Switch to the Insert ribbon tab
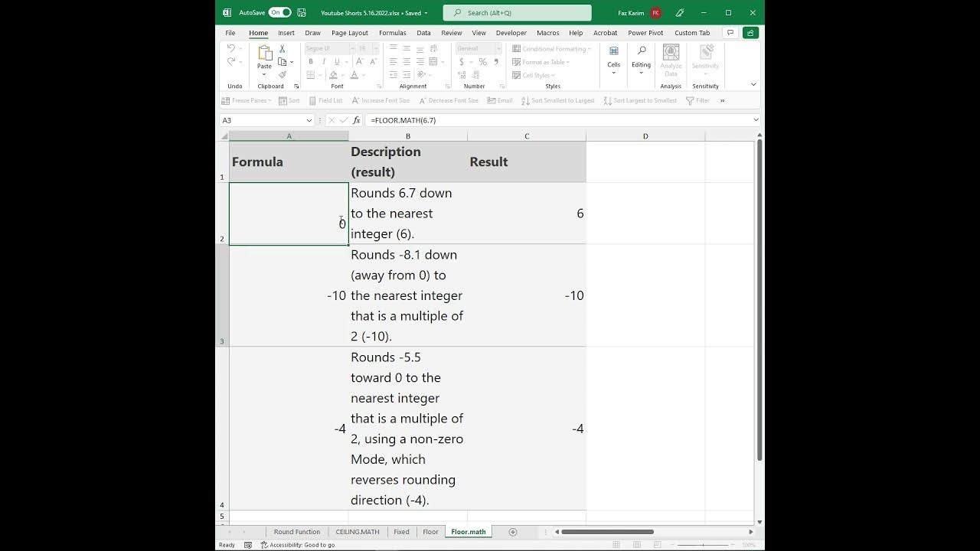 tap(286, 33)
